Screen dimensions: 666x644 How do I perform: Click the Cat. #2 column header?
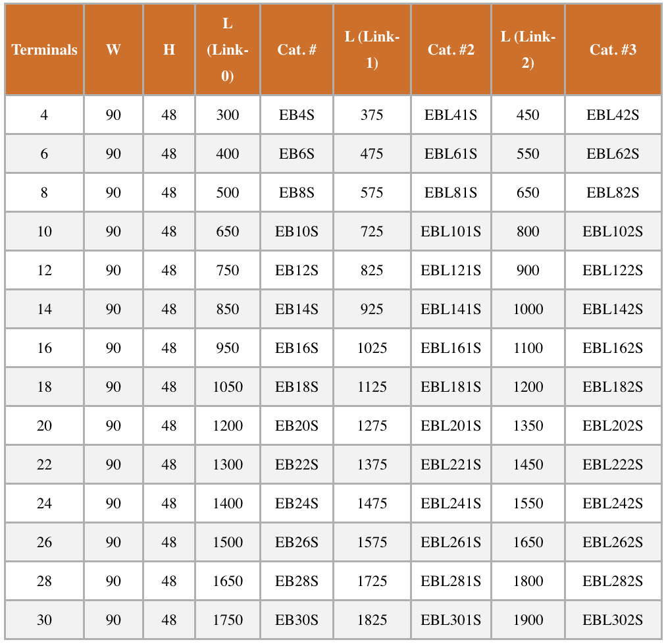451,50
